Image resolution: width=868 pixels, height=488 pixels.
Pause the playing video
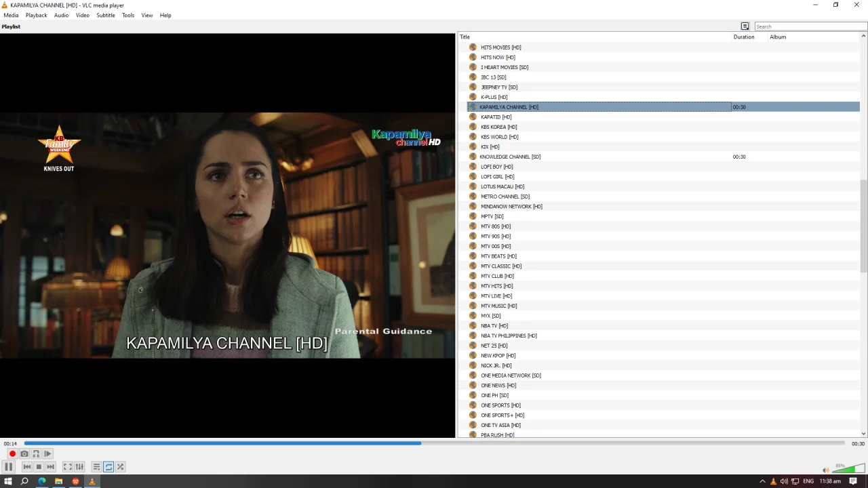[9, 466]
